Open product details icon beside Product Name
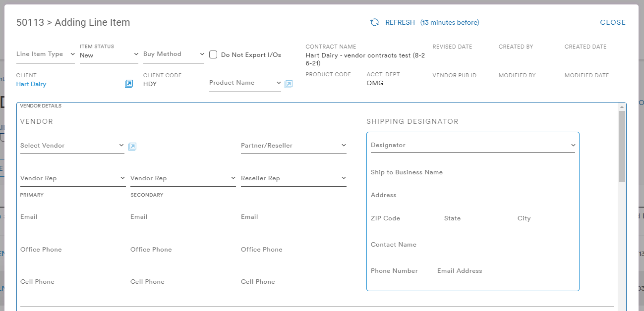This screenshot has height=311, width=644. click(289, 84)
